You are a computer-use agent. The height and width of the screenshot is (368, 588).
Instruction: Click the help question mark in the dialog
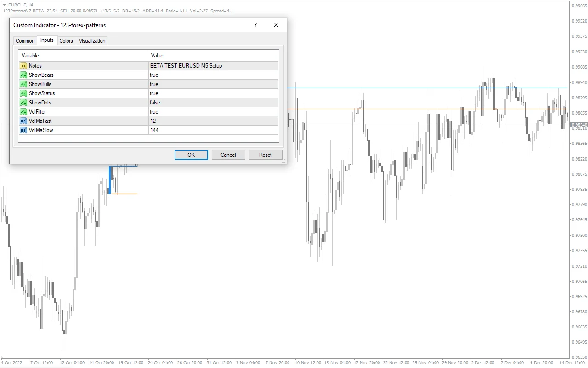click(x=255, y=25)
